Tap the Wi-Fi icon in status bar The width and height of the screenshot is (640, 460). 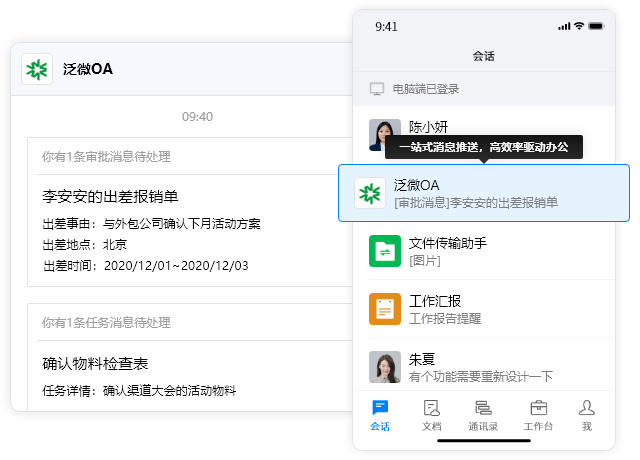pyautogui.click(x=578, y=26)
